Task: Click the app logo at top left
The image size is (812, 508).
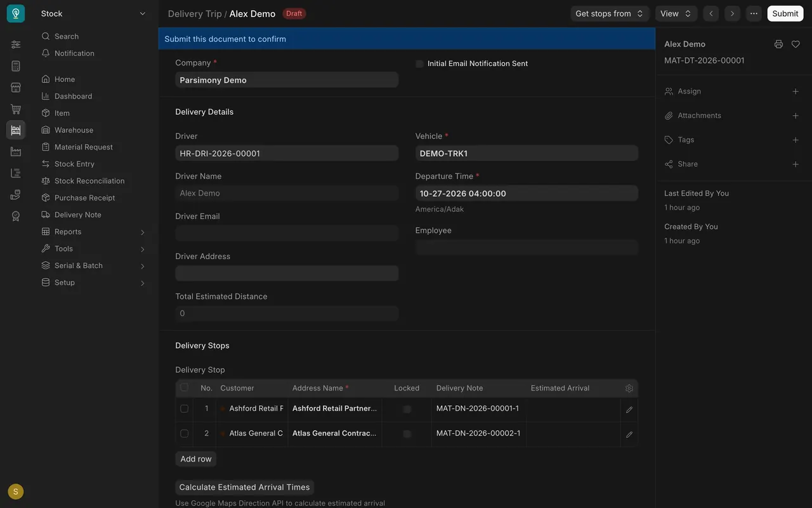Action: click(x=16, y=13)
